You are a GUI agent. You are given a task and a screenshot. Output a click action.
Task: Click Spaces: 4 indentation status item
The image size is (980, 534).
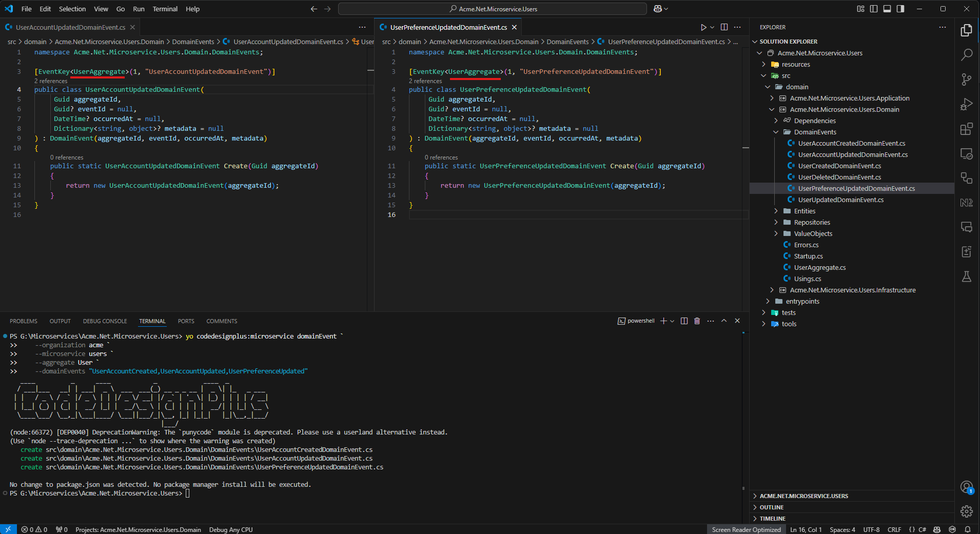[x=842, y=529]
